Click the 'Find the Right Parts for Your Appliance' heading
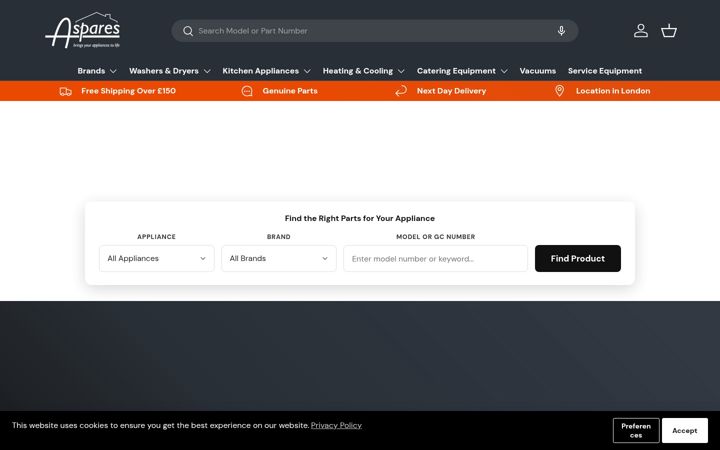Screen dimensions: 720x450 click(360, 219)
